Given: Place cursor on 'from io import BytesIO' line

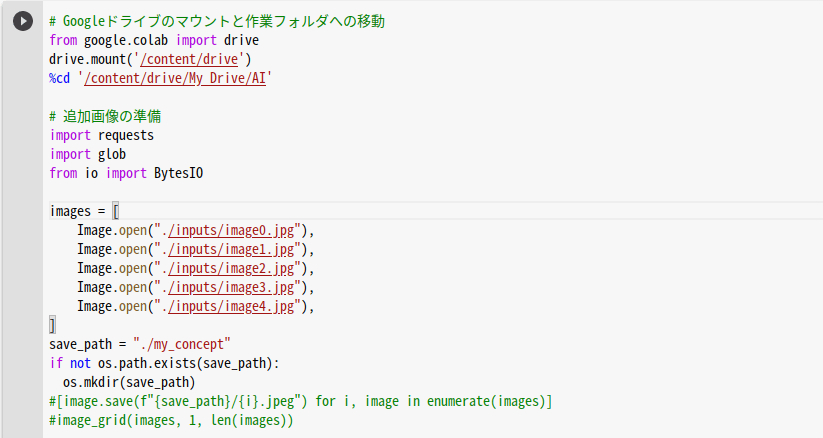Looking at the screenshot, I should pos(126,173).
